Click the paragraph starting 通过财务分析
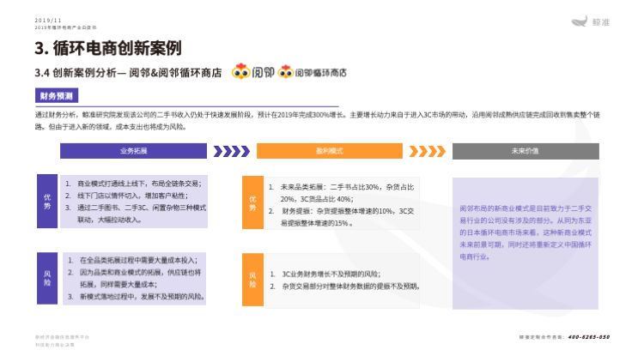This screenshot has height=362, width=644. coord(318,121)
